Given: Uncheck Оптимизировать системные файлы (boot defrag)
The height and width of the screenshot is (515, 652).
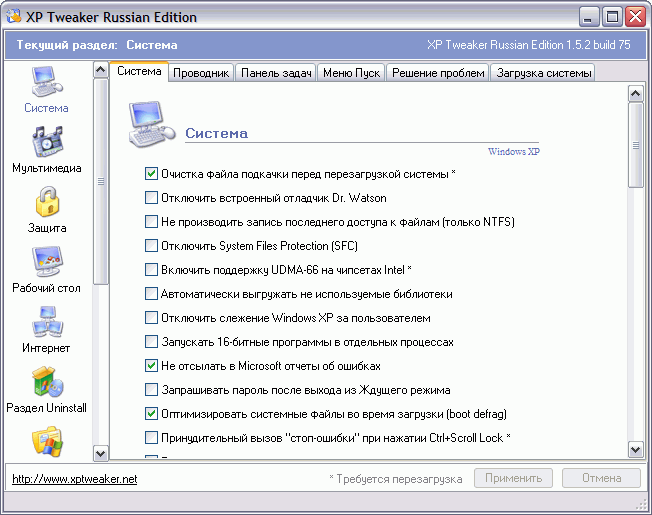Looking at the screenshot, I should [x=151, y=414].
